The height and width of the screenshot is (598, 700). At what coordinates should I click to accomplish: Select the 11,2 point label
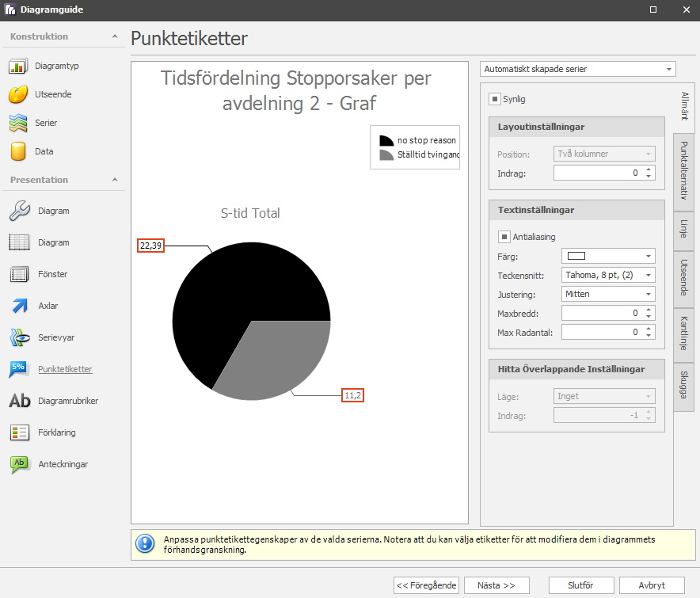[x=352, y=395]
